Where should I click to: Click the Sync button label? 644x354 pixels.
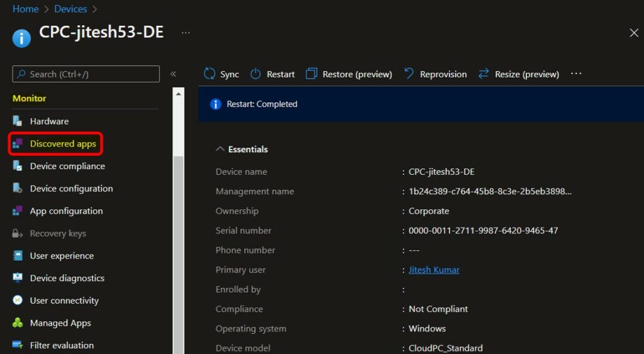(230, 74)
